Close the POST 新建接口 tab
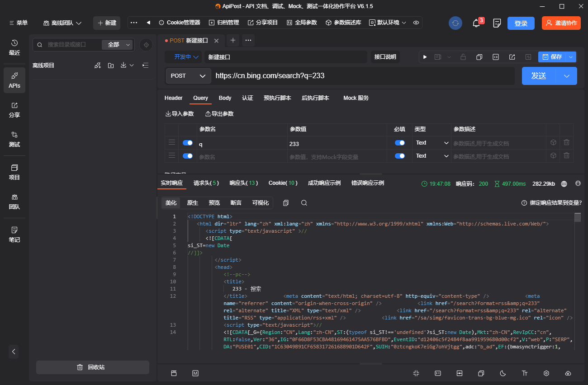Viewport: 588px width, 385px height. pos(216,41)
